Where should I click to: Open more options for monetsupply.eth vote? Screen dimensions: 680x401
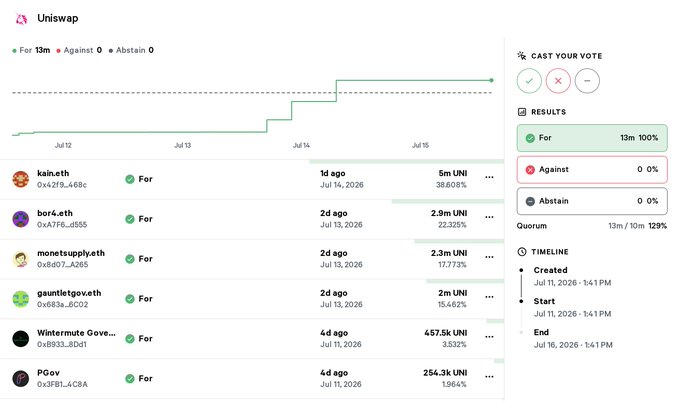pyautogui.click(x=489, y=257)
